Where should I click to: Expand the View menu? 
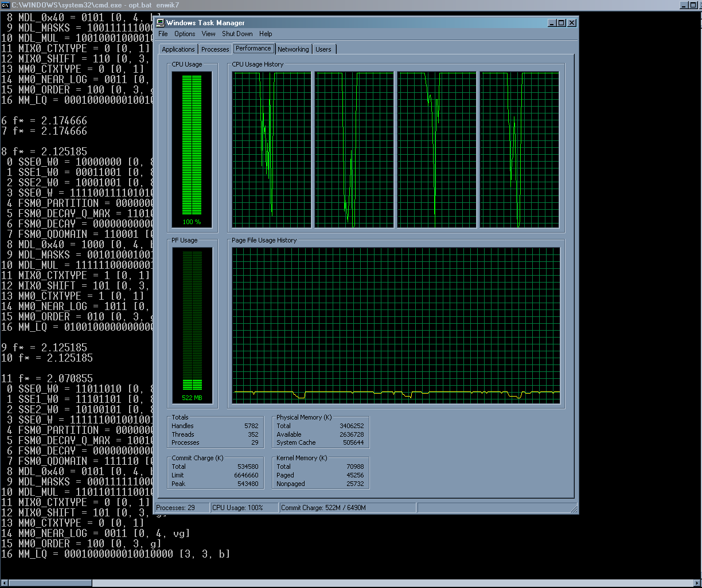coord(209,34)
